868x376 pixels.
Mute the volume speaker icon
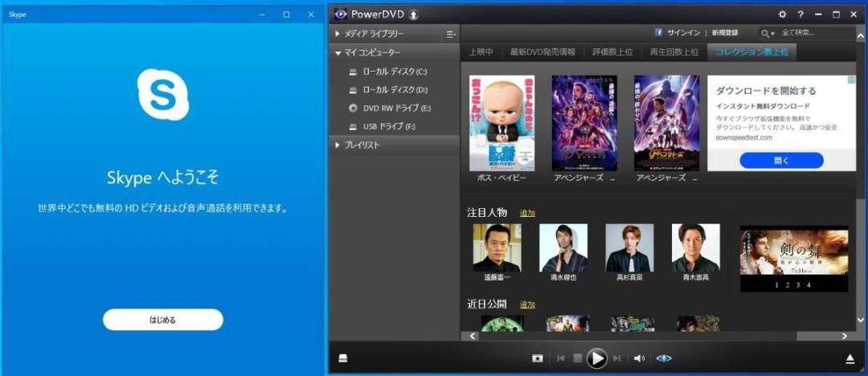(x=639, y=359)
